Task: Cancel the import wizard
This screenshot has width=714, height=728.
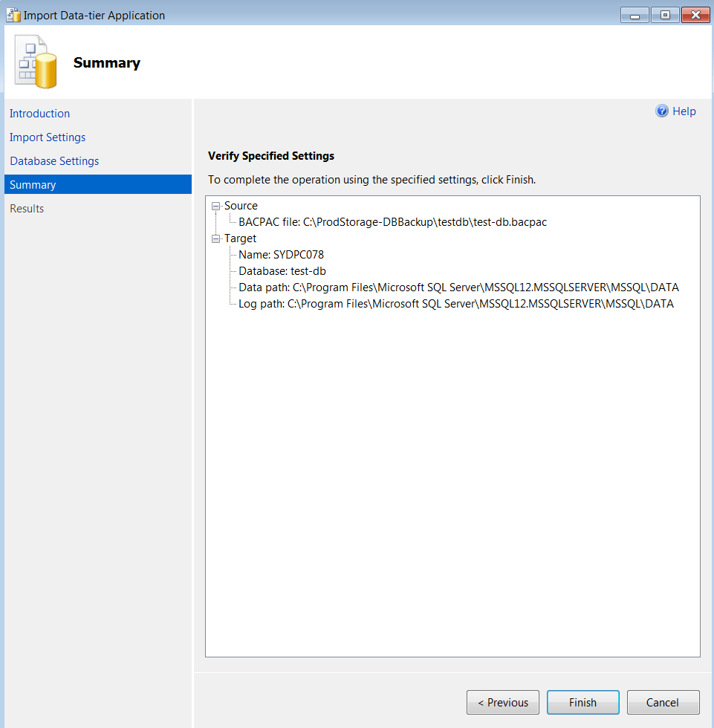Action: [x=663, y=703]
